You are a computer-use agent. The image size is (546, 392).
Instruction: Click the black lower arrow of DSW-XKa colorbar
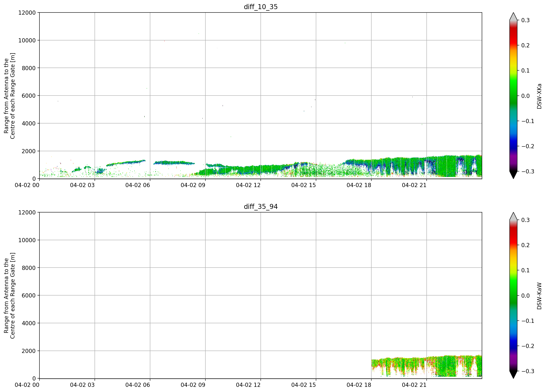point(513,175)
